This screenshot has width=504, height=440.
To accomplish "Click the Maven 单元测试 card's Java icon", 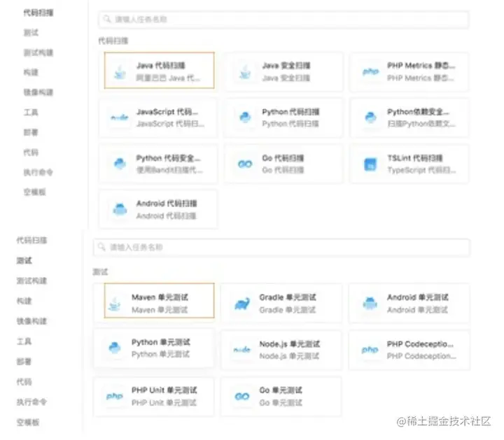I will tap(115, 304).
